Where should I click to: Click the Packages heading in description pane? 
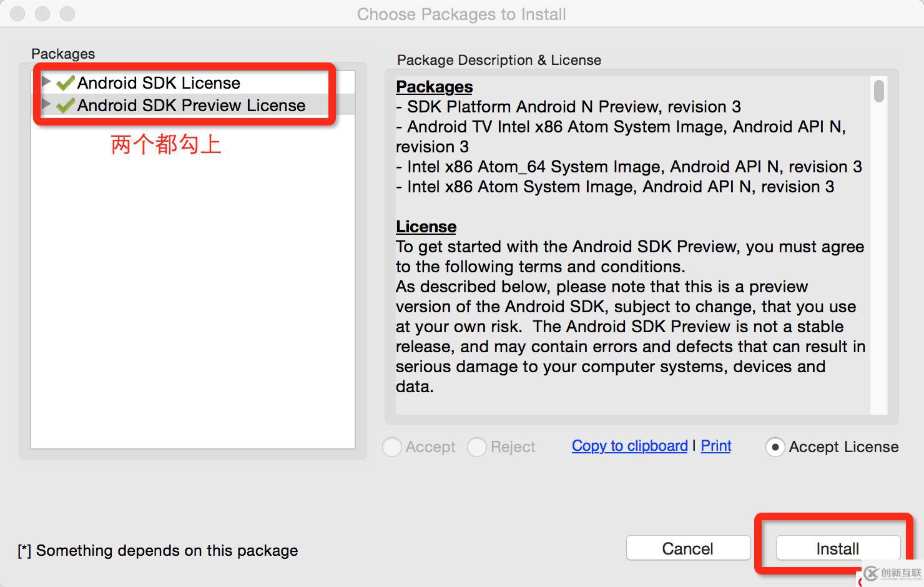click(435, 87)
